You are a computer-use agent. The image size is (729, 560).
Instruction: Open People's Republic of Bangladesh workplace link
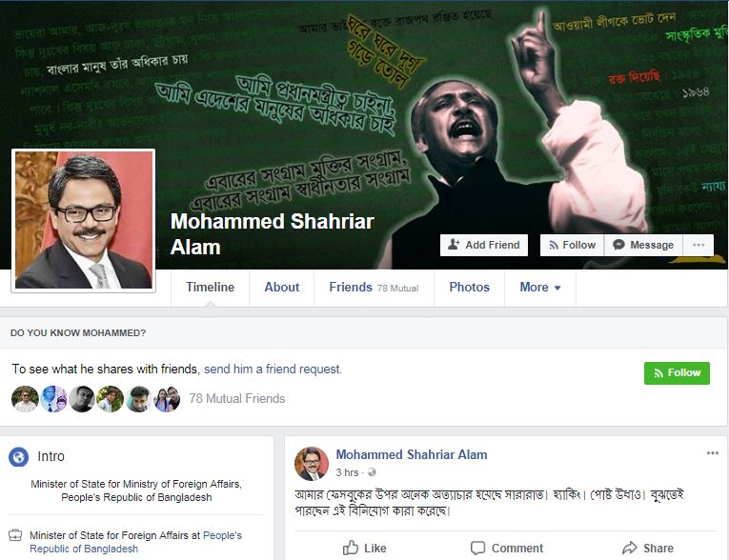click(135, 542)
